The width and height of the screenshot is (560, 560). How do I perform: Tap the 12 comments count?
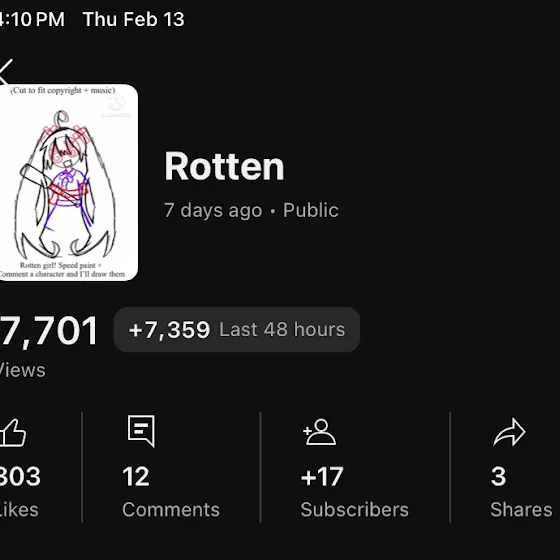point(136,476)
